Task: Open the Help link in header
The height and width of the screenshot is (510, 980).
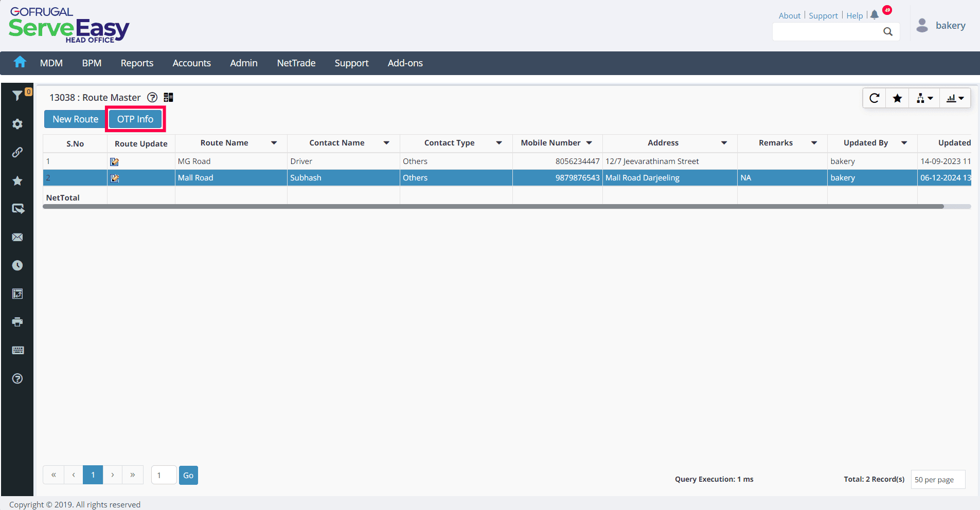Action: point(855,15)
